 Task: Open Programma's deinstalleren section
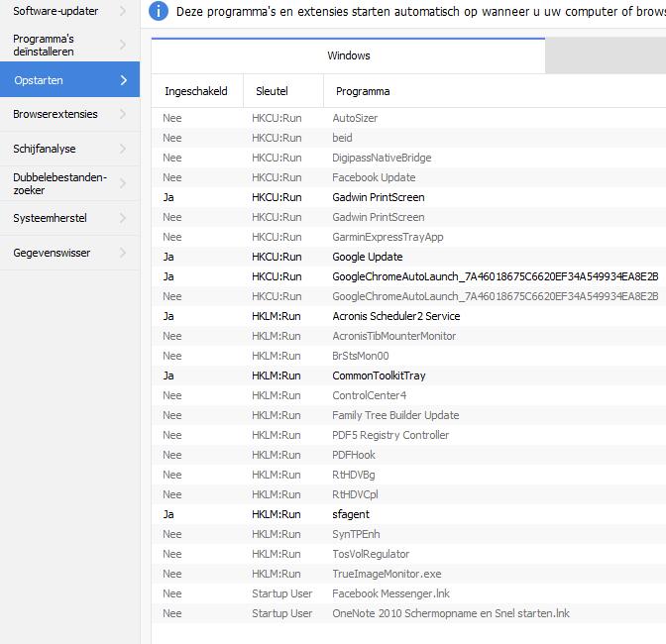click(44, 45)
